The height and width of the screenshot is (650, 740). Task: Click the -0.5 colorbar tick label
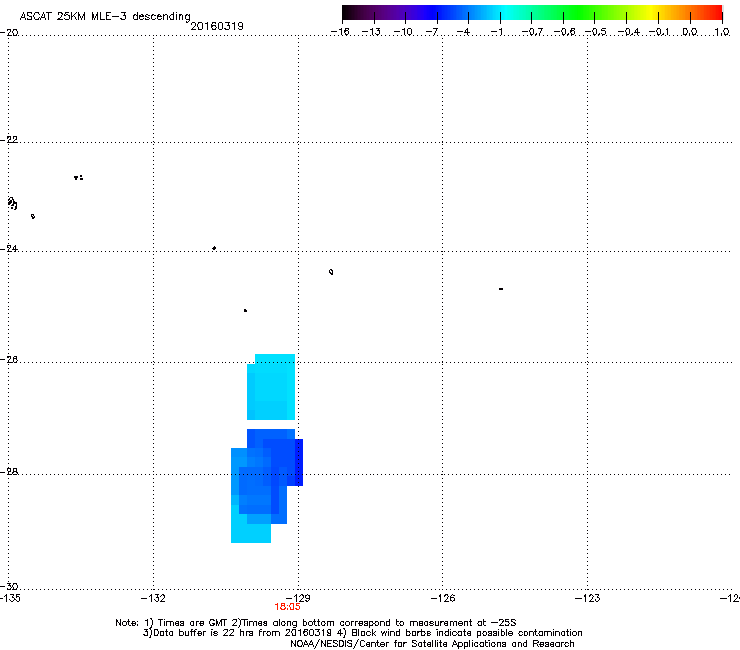pyautogui.click(x=596, y=32)
